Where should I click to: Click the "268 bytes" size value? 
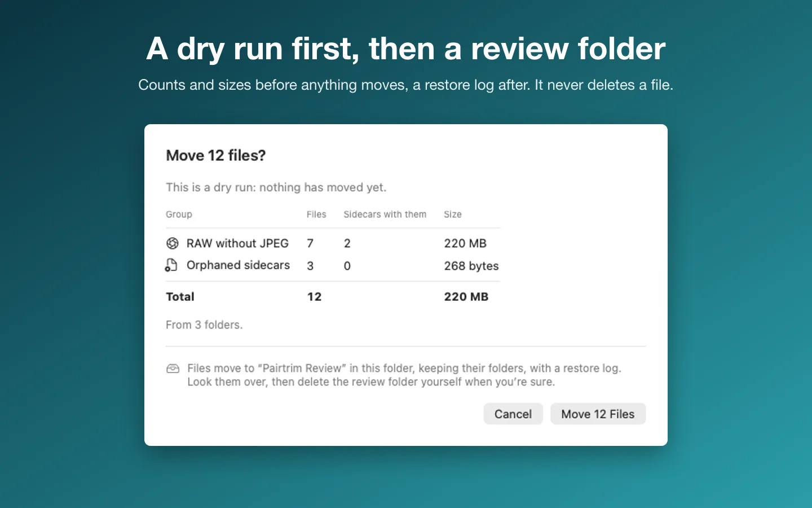click(x=471, y=266)
